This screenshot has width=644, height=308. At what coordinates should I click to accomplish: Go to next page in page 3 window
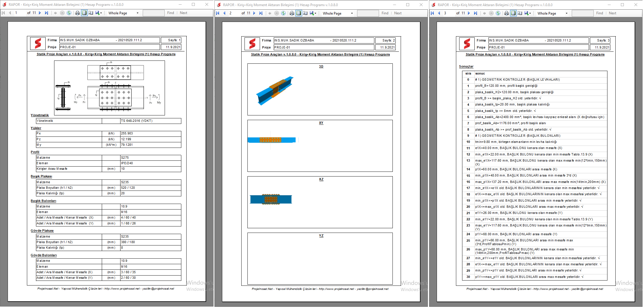469,13
